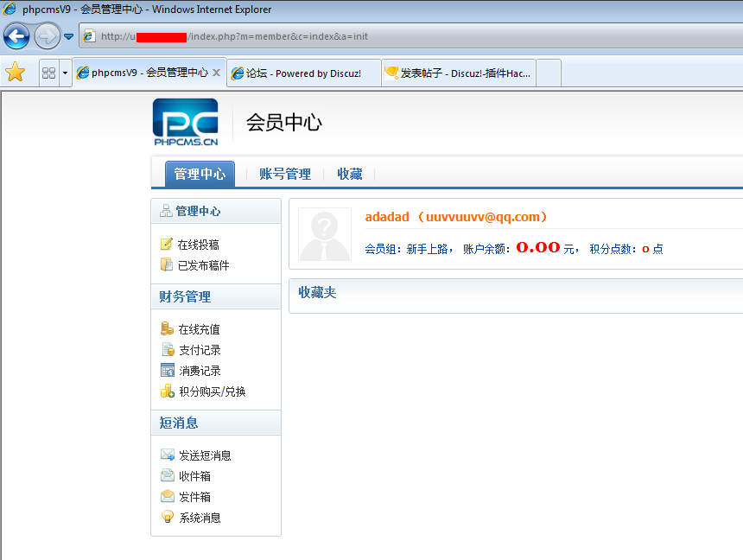Click the 积分购买/兑换 coins icon
743x560 pixels.
(168, 391)
